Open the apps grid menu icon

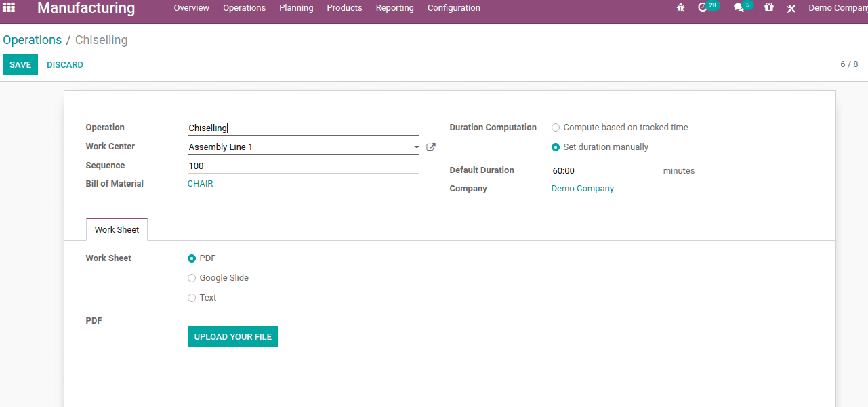[9, 7]
